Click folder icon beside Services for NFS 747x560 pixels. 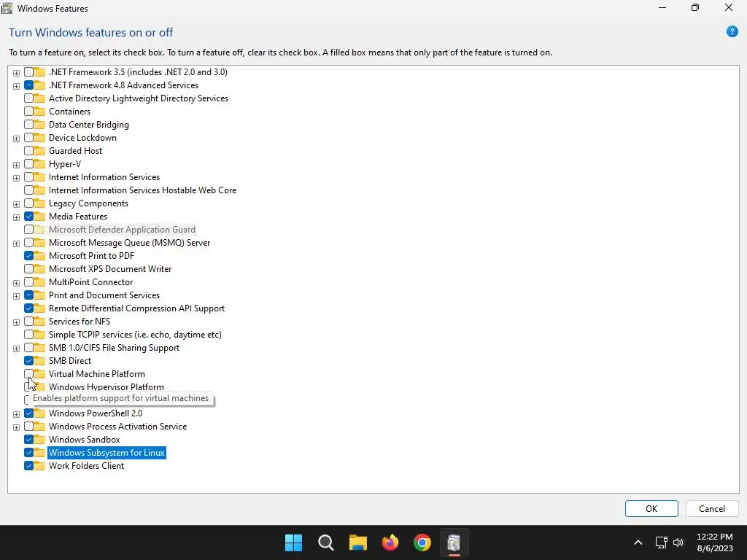pos(39,322)
